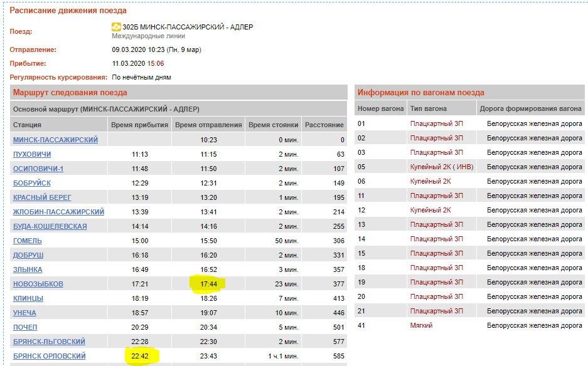Open the КЛИНЦЫ station link

(x=28, y=298)
